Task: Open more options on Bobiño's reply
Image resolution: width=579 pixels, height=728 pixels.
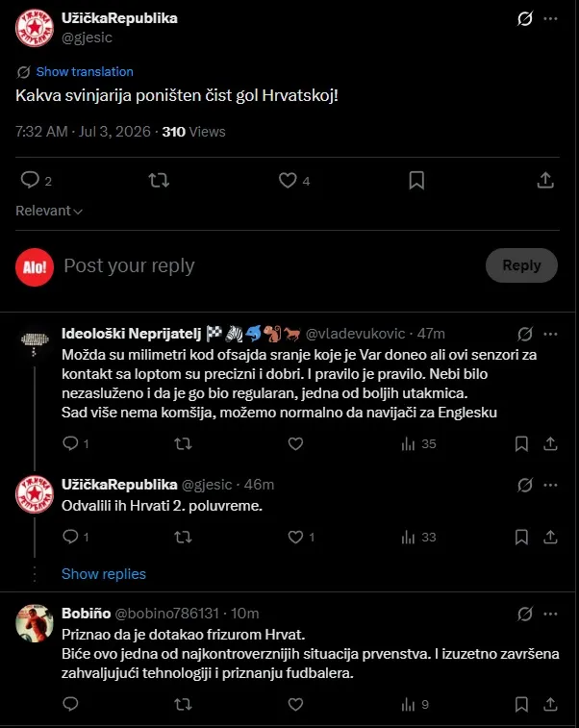Action: [x=551, y=614]
